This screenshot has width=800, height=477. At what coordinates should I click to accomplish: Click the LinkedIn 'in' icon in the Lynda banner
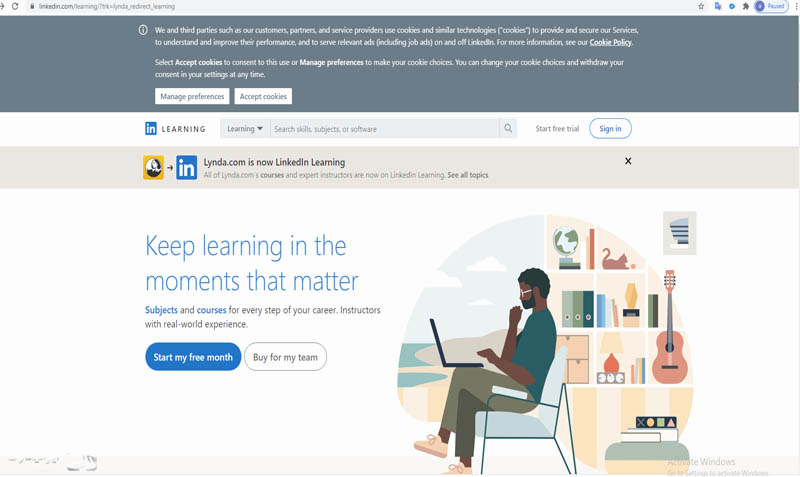click(x=186, y=167)
